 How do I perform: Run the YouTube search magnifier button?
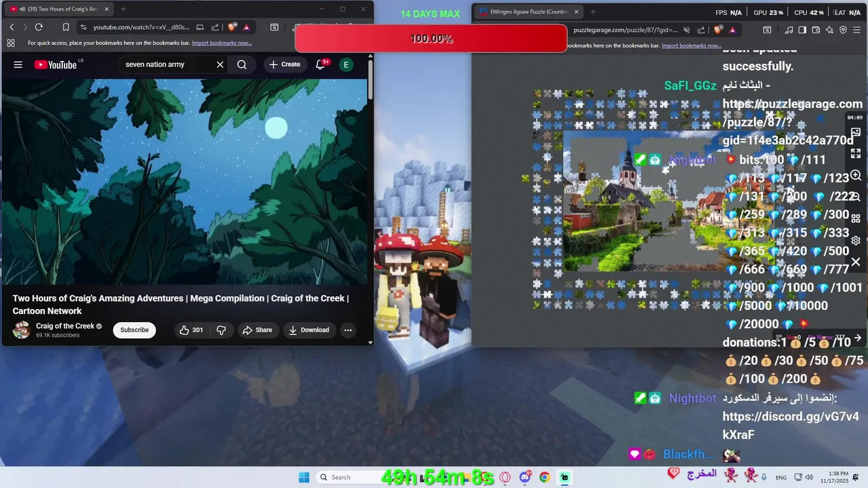242,64
